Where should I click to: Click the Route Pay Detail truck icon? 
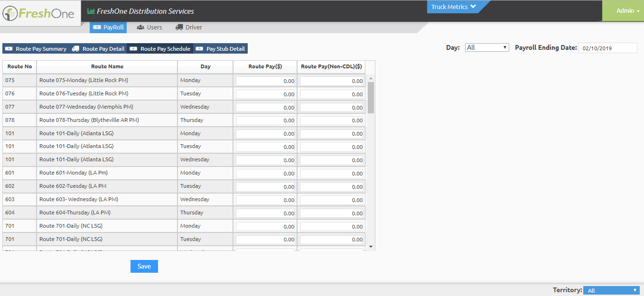[76, 49]
